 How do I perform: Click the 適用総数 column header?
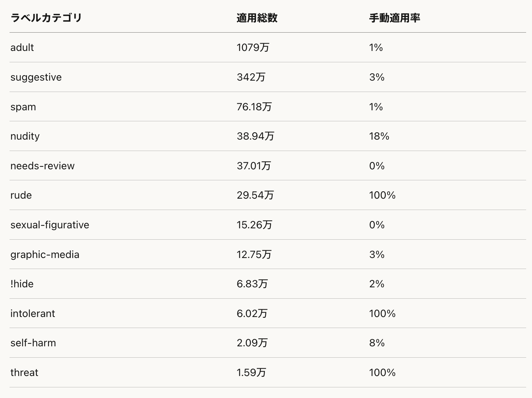click(257, 18)
